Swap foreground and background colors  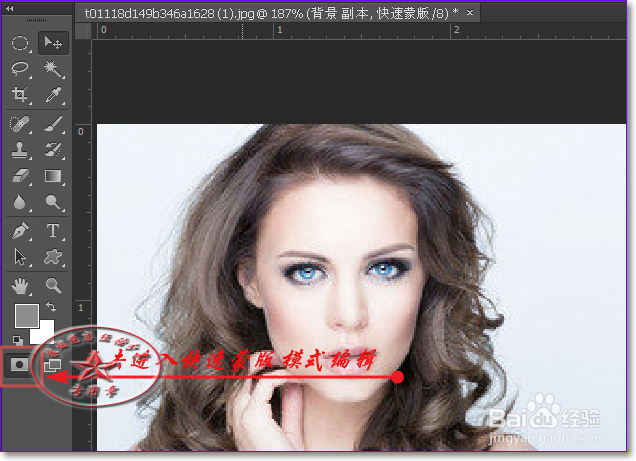tap(51, 307)
